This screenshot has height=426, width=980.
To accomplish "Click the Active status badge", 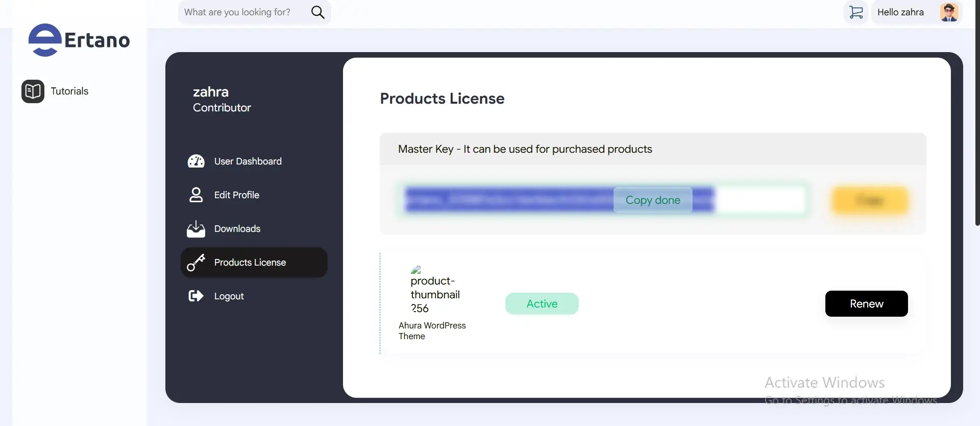I will 542,304.
